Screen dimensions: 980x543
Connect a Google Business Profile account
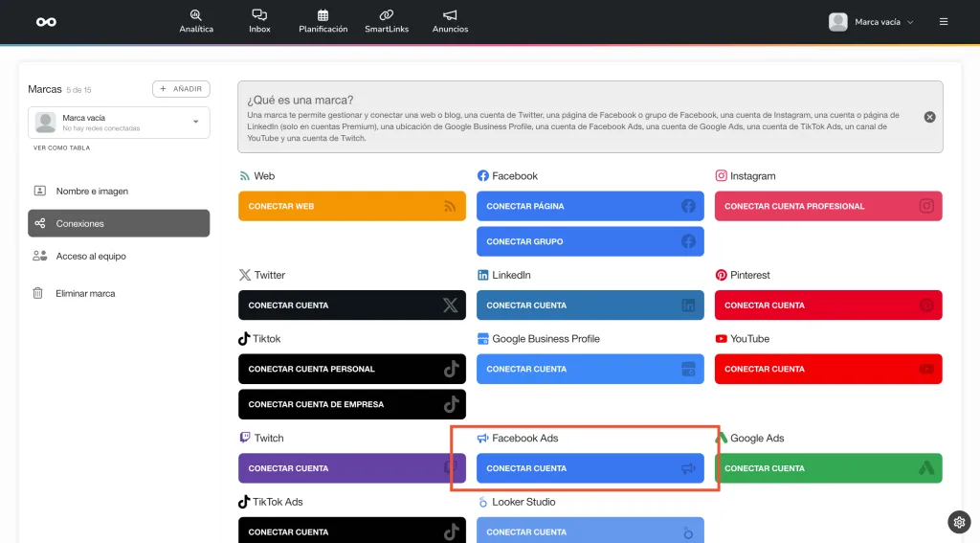click(x=590, y=369)
